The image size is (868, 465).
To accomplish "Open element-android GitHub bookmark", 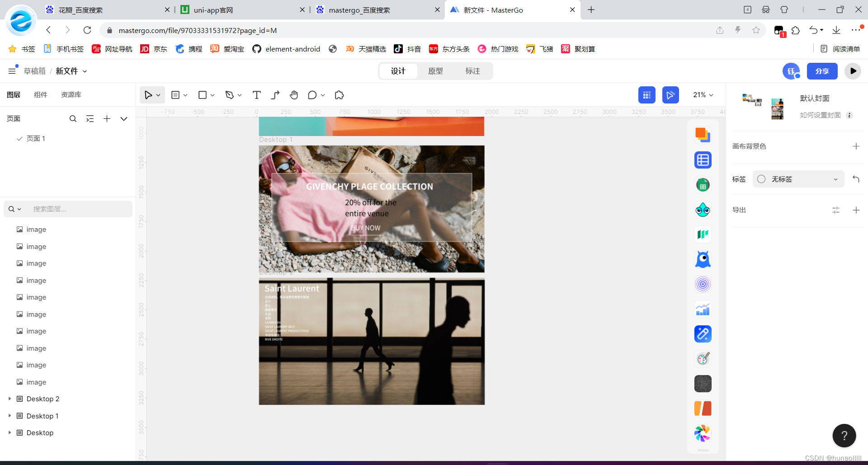I will (286, 49).
